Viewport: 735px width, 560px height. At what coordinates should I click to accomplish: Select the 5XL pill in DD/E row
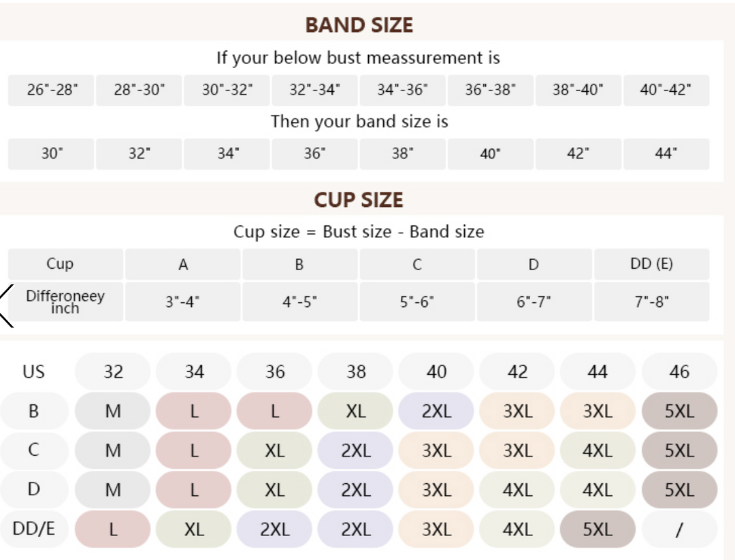598,529
